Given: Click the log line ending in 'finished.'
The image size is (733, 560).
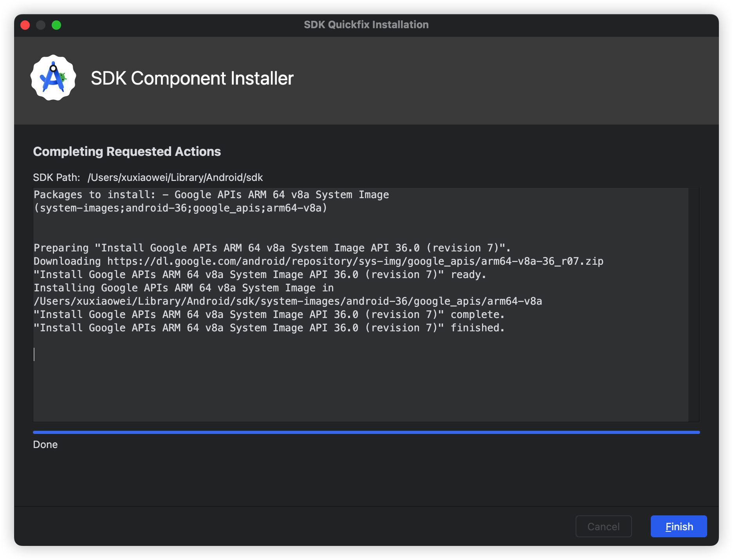Looking at the screenshot, I should tap(269, 328).
